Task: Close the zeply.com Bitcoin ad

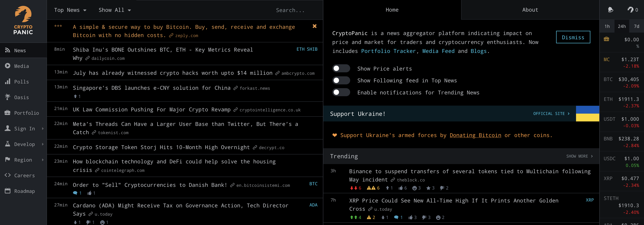Action: 314,26
